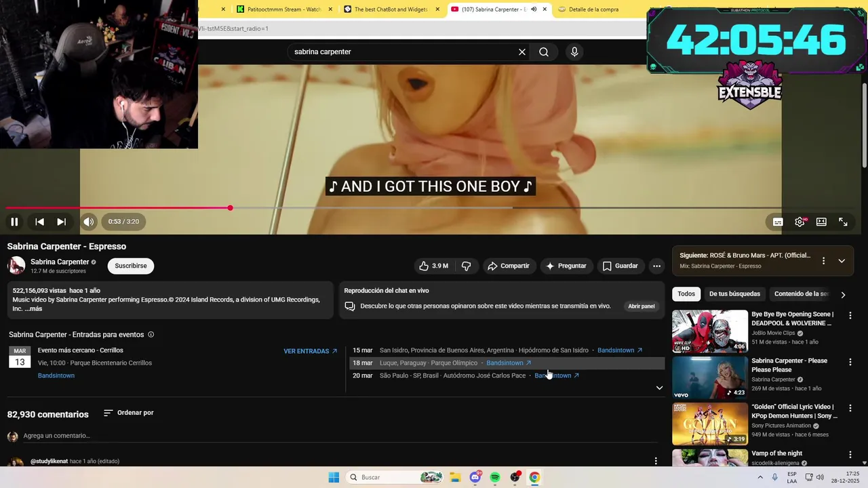Open options for Please Please Please video
Image resolution: width=868 pixels, height=488 pixels.
click(850, 362)
